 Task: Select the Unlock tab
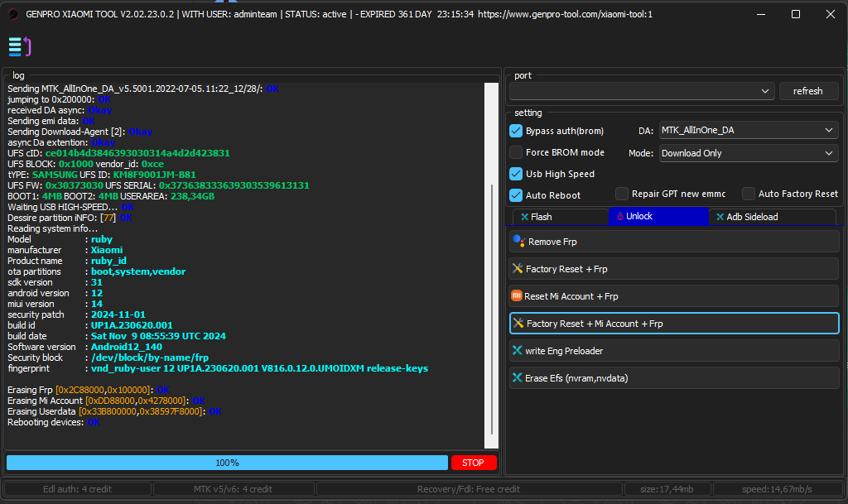tap(658, 216)
